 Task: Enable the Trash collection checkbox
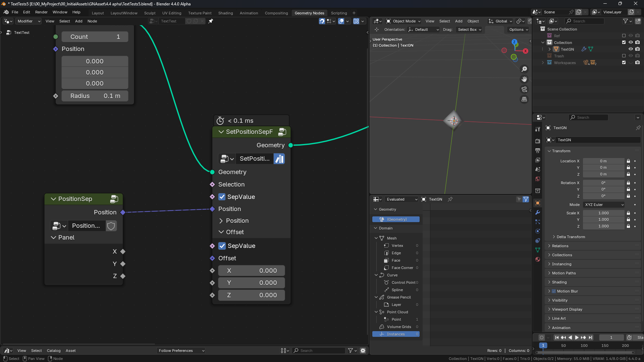(624, 56)
